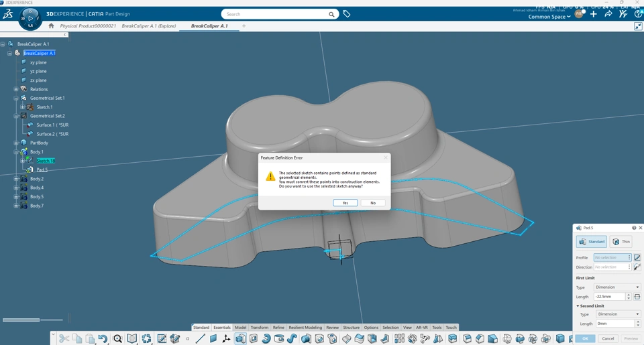Image resolution: width=644 pixels, height=345 pixels.
Task: Switch to the Transform toolbar tab
Action: [x=259, y=328]
